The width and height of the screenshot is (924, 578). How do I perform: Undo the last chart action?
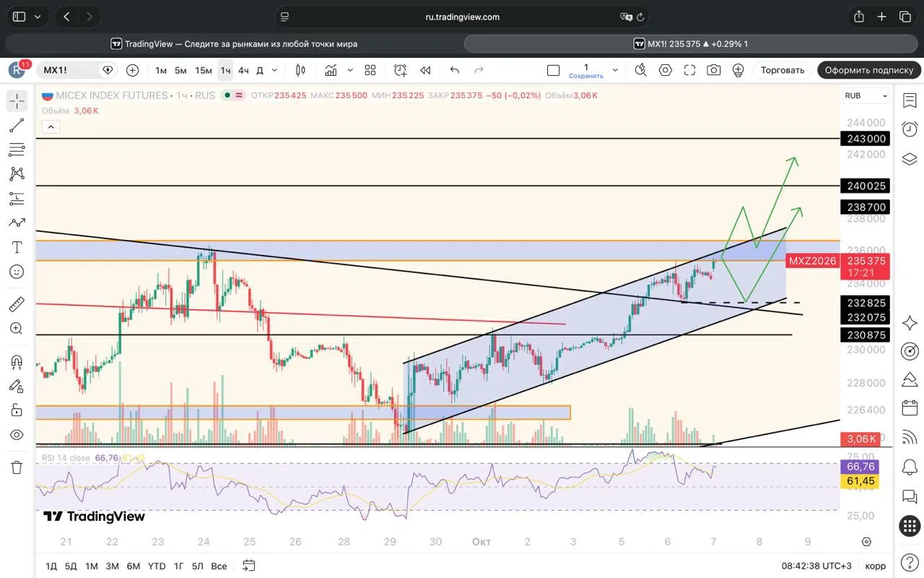455,70
